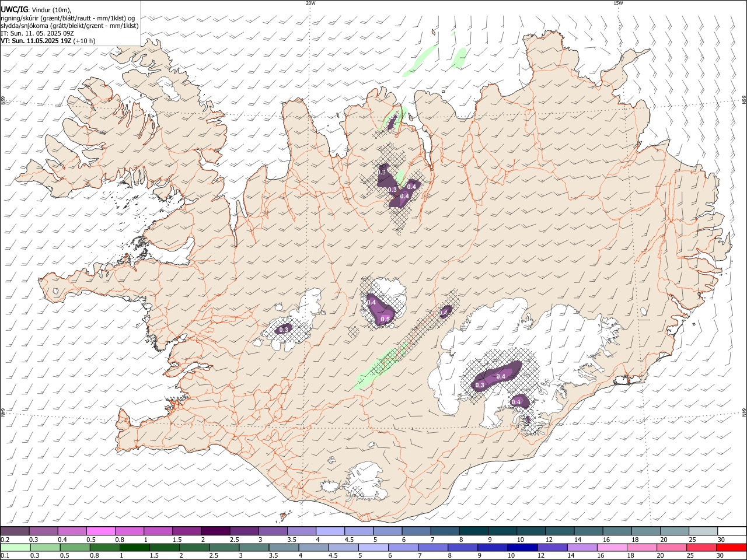The height and width of the screenshot is (560, 747).
Task: Select the 0.5 pink swatch in the top legend row
Action: coord(100,531)
